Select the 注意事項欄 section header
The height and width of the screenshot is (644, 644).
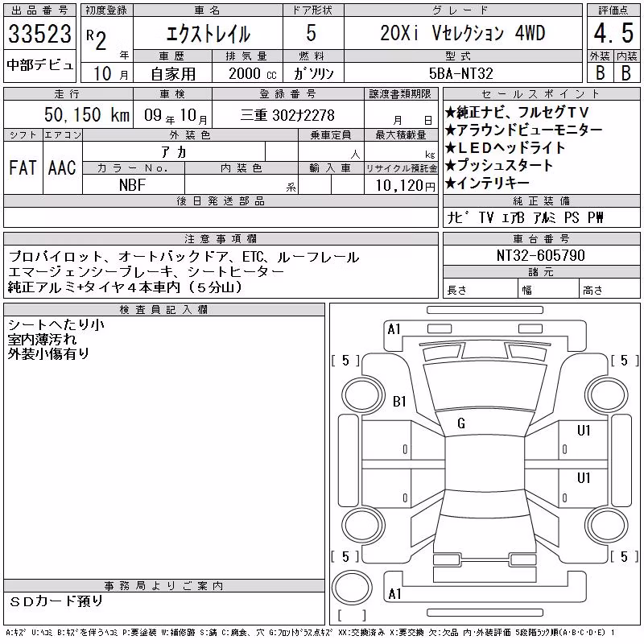(x=221, y=239)
